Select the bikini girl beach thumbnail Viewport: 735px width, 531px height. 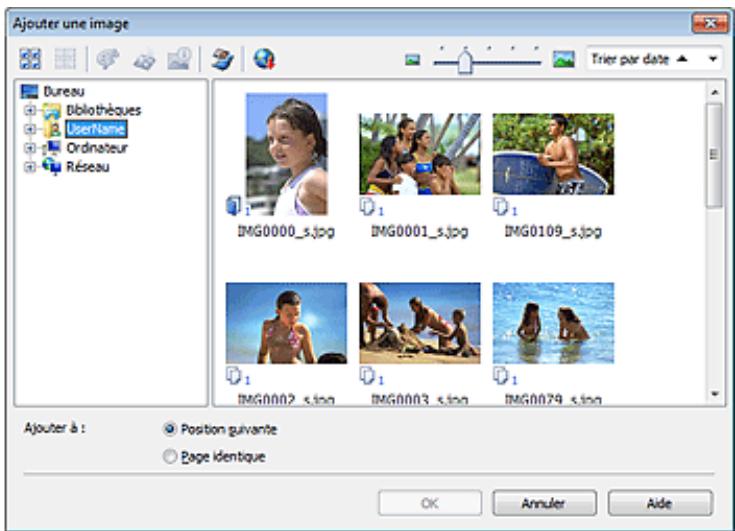click(x=286, y=323)
